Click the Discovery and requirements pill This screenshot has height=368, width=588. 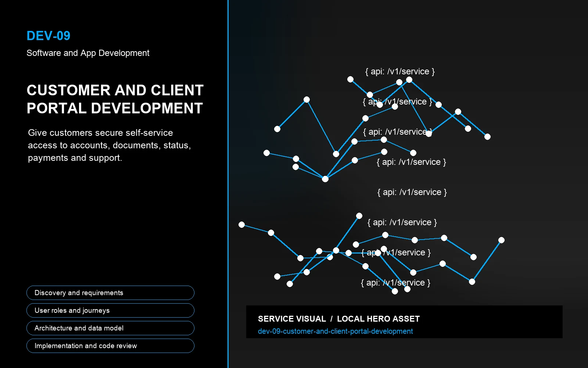[x=110, y=293]
